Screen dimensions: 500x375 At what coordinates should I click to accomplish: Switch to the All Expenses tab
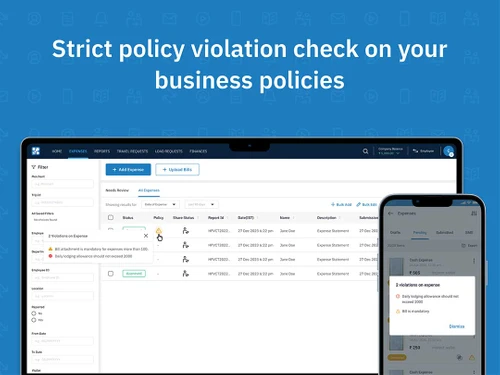pos(149,190)
